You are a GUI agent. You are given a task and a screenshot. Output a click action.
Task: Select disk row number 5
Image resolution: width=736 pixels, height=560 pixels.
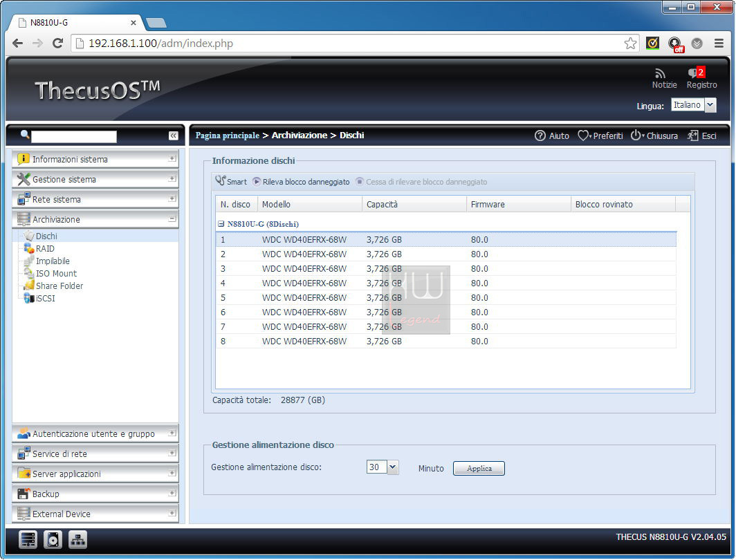coord(446,298)
